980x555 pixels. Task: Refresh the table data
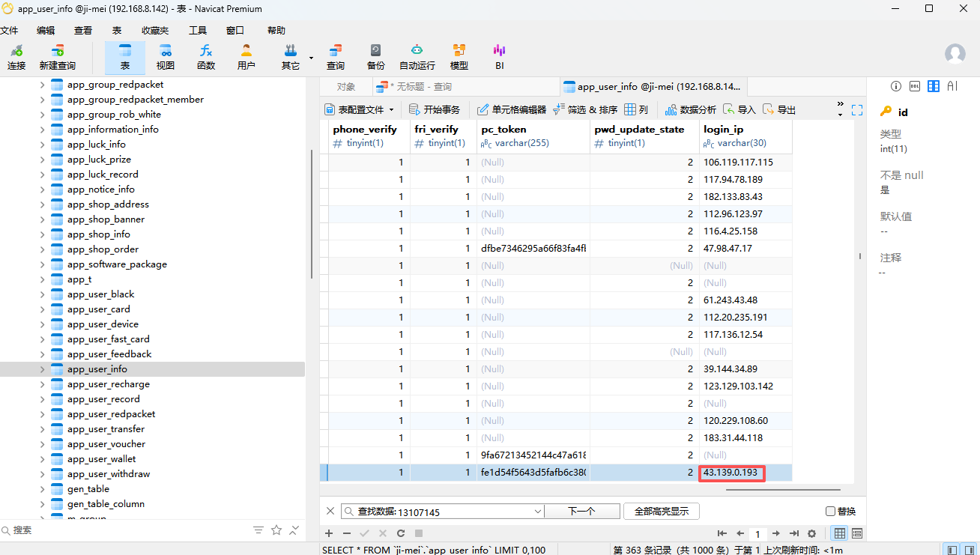[x=401, y=533]
